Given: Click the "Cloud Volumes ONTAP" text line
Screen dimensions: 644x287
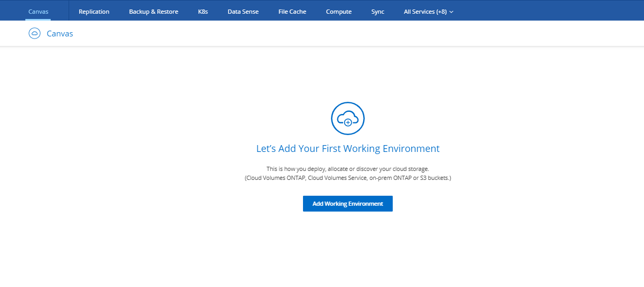Looking at the screenshot, I should (347, 178).
